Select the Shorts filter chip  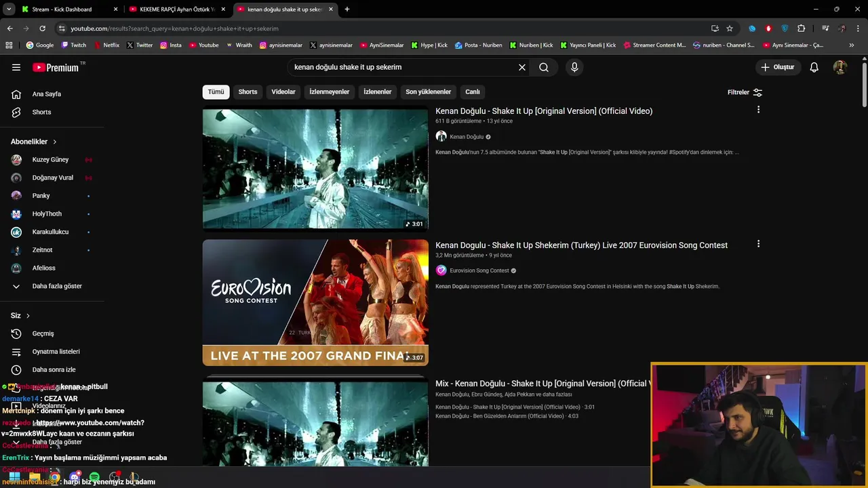tap(248, 92)
